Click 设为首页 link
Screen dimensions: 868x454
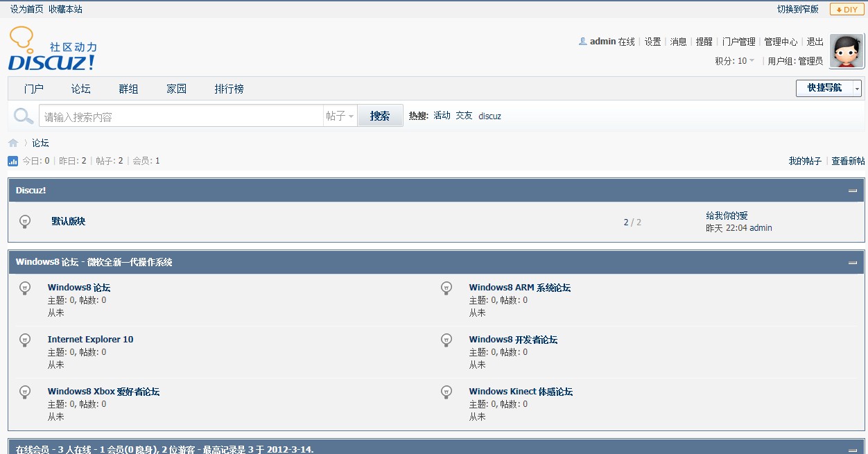pos(26,9)
